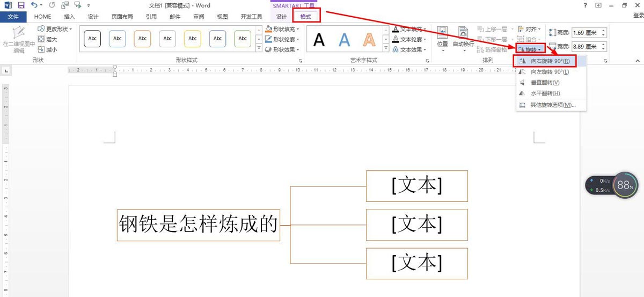Image resolution: width=644 pixels, height=297 pixels.
Task: Click the Save icon in quick access toolbar
Action: 21,5
